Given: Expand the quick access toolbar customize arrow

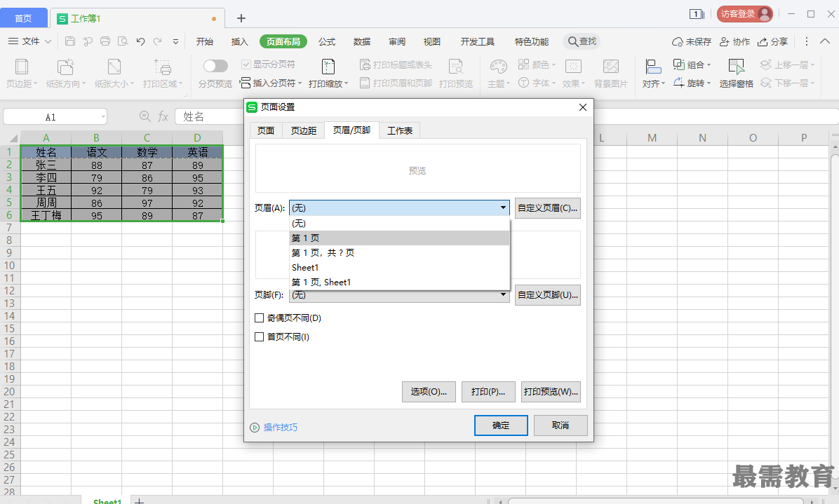Looking at the screenshot, I should click(x=175, y=41).
